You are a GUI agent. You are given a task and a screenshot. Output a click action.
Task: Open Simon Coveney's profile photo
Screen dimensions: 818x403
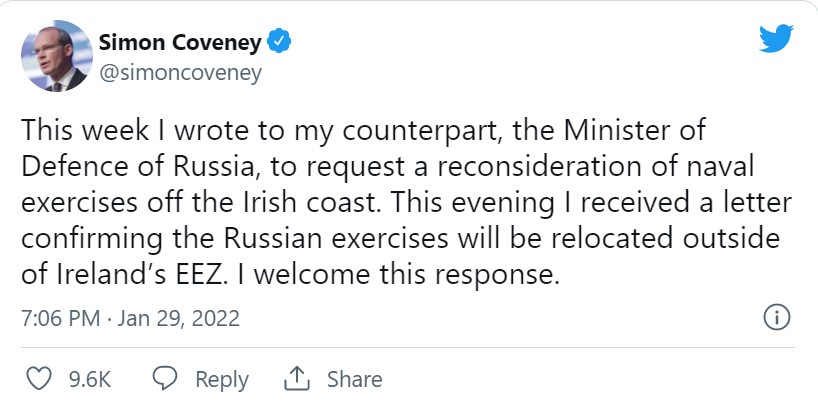click(56, 56)
